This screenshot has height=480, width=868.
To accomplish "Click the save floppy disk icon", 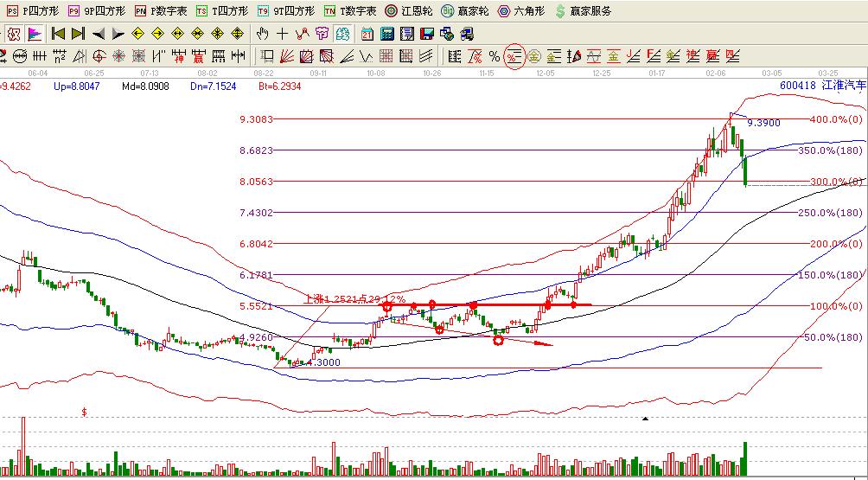I will click(427, 34).
